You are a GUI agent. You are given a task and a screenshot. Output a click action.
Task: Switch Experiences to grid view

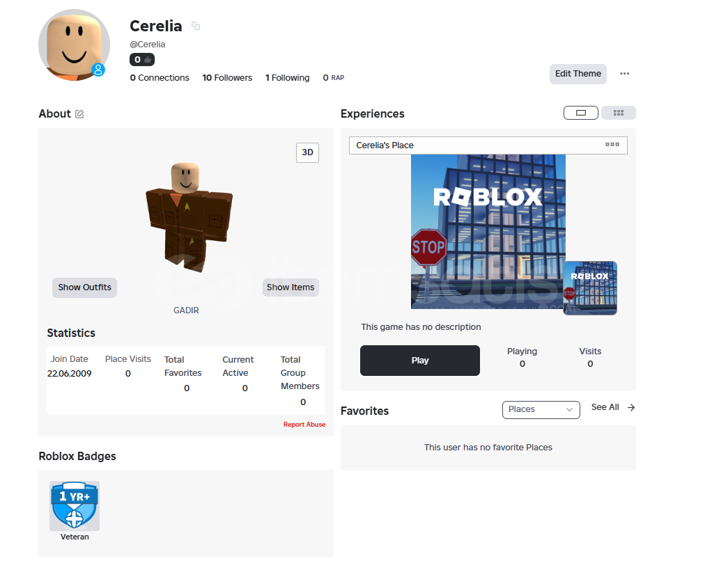click(x=619, y=113)
